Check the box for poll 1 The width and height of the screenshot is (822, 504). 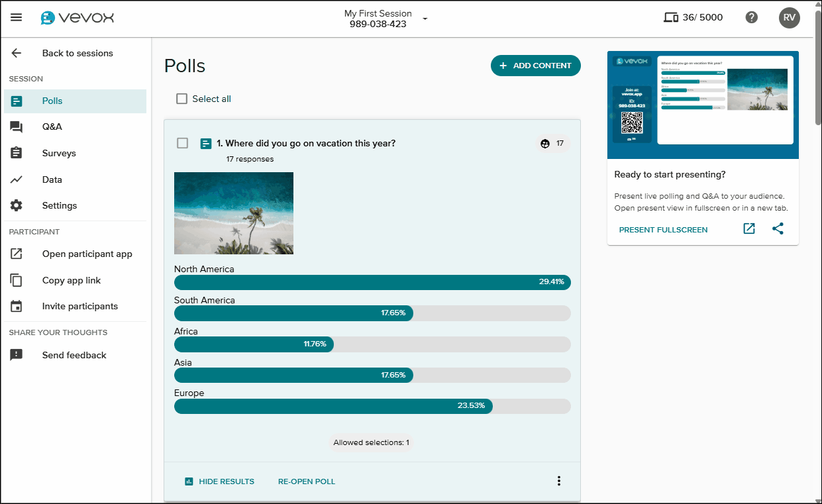pos(183,144)
